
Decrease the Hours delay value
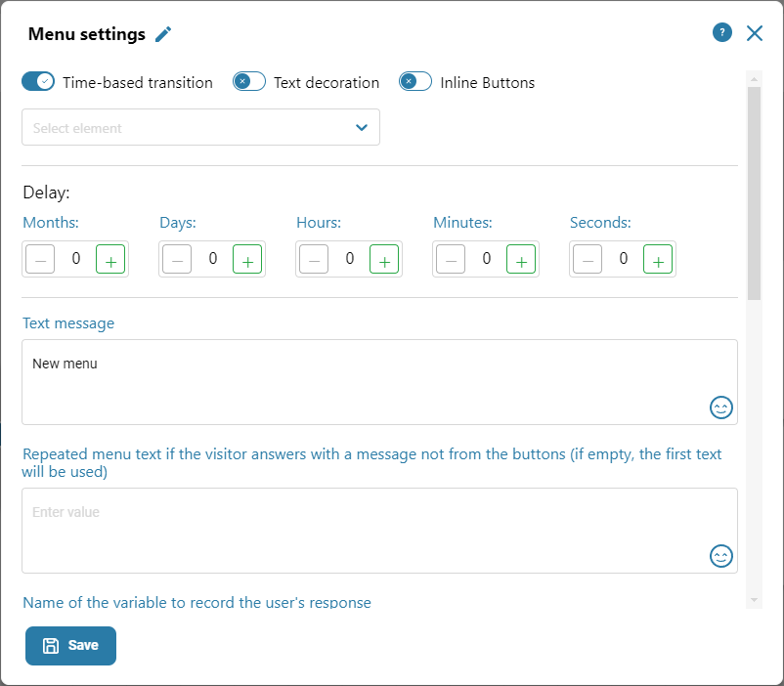pos(314,259)
